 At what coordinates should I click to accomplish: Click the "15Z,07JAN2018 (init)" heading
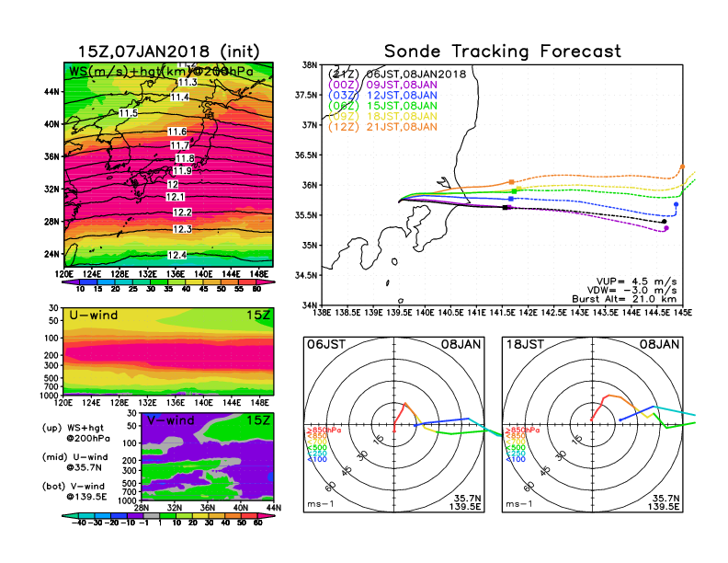168,52
